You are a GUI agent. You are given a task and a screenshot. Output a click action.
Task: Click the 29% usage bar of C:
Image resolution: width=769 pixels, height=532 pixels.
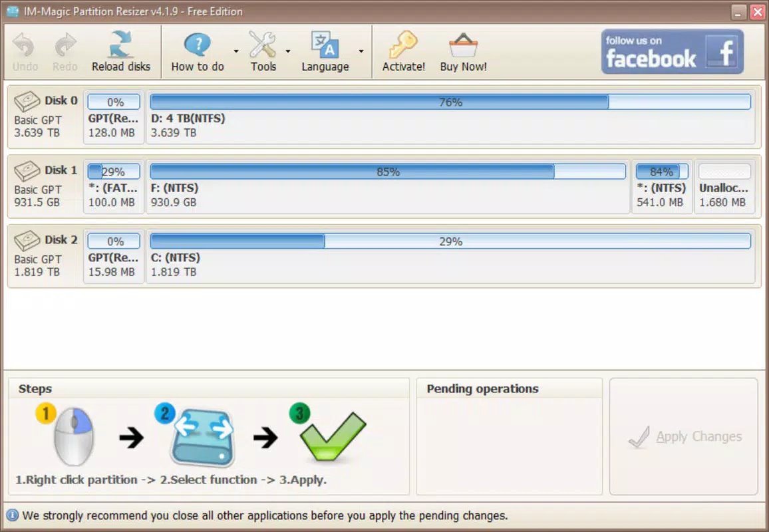tap(450, 241)
